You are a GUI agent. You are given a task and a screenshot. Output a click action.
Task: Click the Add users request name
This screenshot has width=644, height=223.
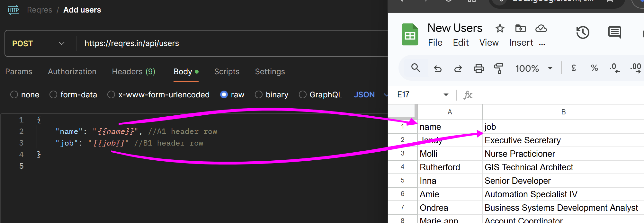82,10
